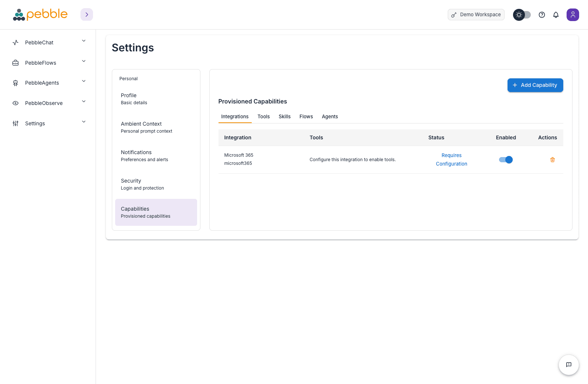Toggle the light/dark theme switch

pos(522,15)
